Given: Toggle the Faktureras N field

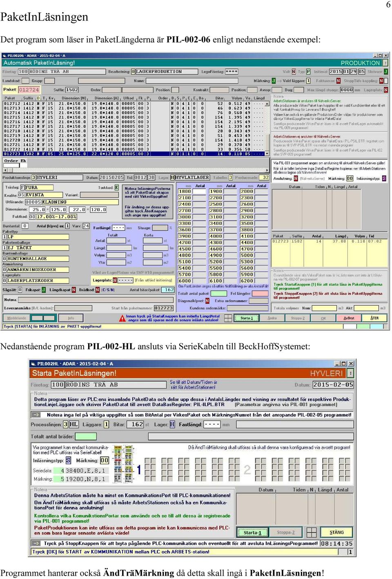Looking at the screenshot, I should click(338, 81).
